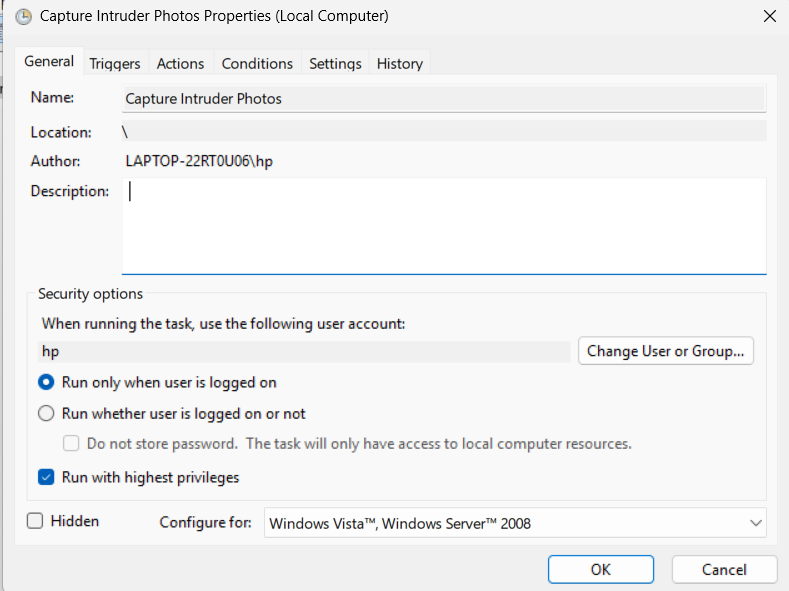Click the Task Scheduler clock icon in title bar
The height and width of the screenshot is (591, 789).
[x=23, y=16]
